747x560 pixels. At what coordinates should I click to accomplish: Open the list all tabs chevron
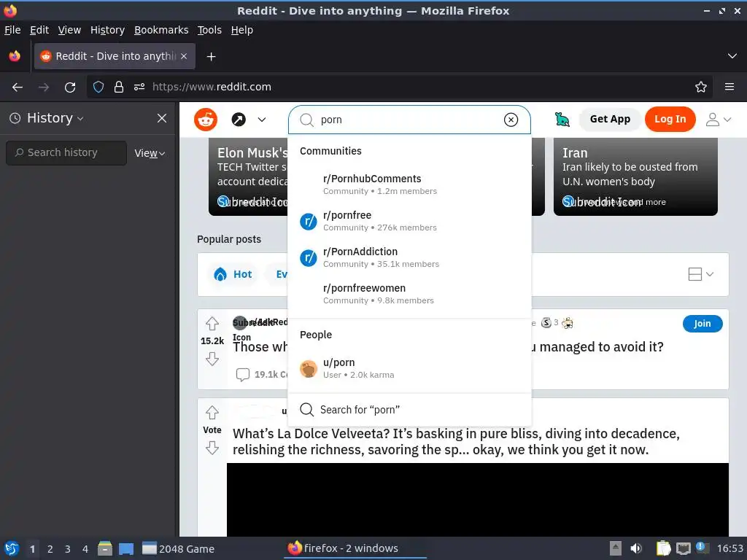(732, 56)
